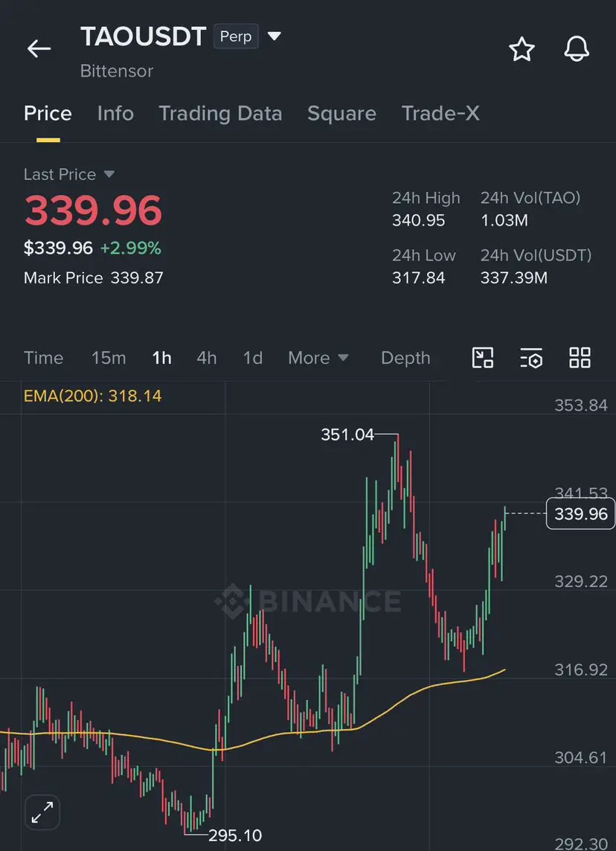Click the 351.04 high marker on chart
Screen dimensions: 616x851
347,434
